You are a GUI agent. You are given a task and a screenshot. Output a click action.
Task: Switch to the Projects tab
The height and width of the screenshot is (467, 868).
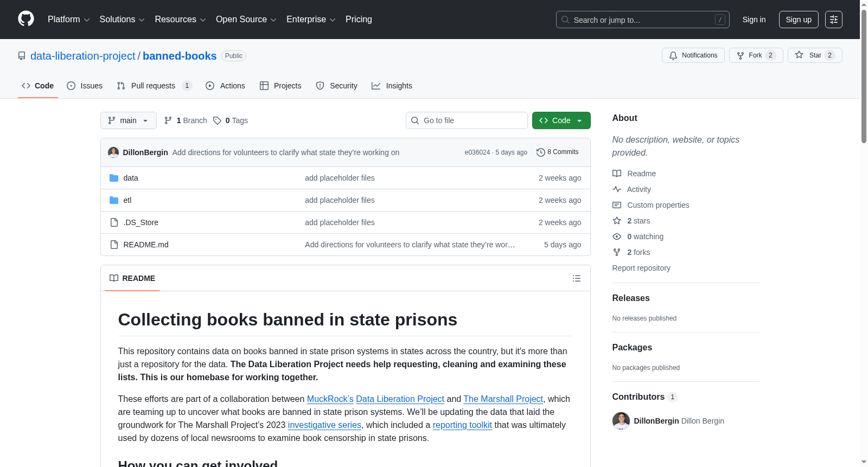coord(280,86)
